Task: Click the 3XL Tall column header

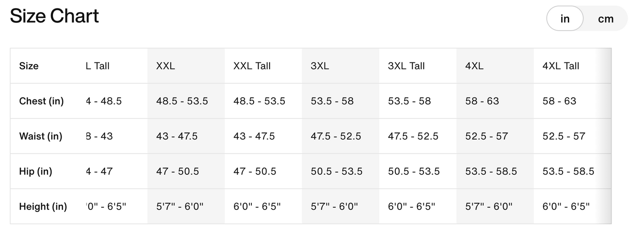Action: (x=406, y=66)
